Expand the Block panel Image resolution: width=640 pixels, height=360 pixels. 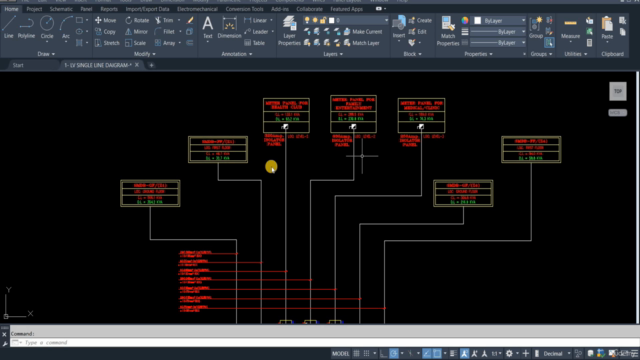(x=412, y=54)
